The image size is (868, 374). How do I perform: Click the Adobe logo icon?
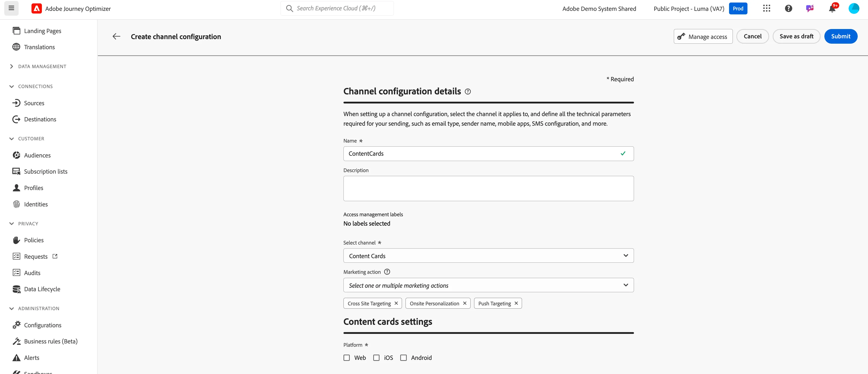(x=36, y=8)
